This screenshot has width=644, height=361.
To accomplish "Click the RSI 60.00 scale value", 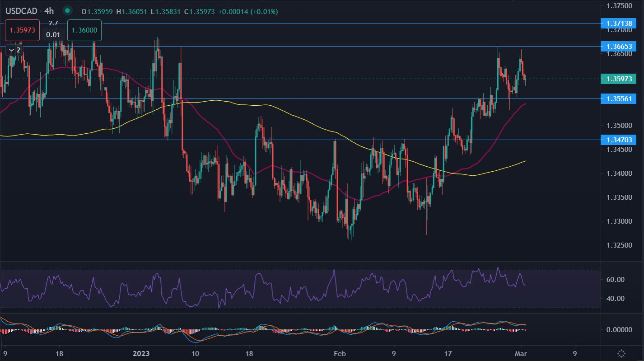I will (616, 280).
